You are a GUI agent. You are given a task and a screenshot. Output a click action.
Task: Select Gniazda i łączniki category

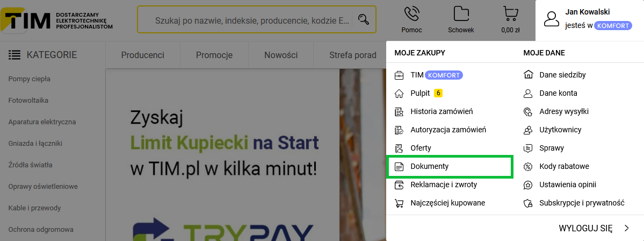[x=35, y=144]
